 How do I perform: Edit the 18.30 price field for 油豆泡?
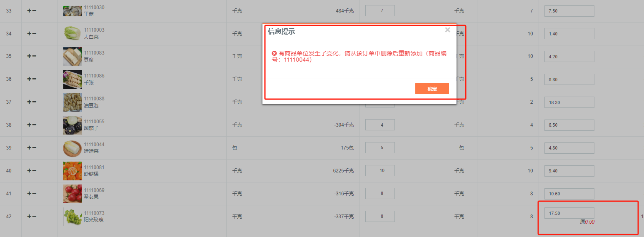click(569, 102)
